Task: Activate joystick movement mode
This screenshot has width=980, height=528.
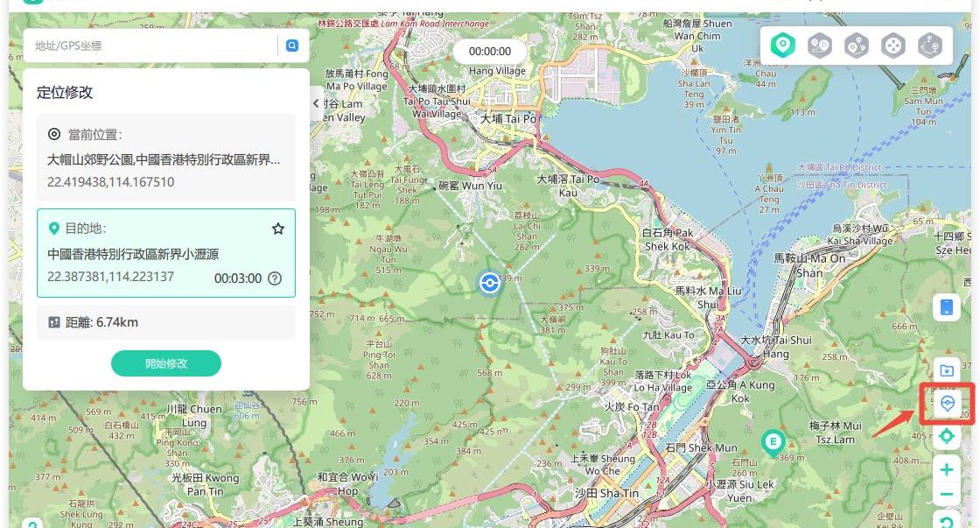Action: (x=892, y=46)
